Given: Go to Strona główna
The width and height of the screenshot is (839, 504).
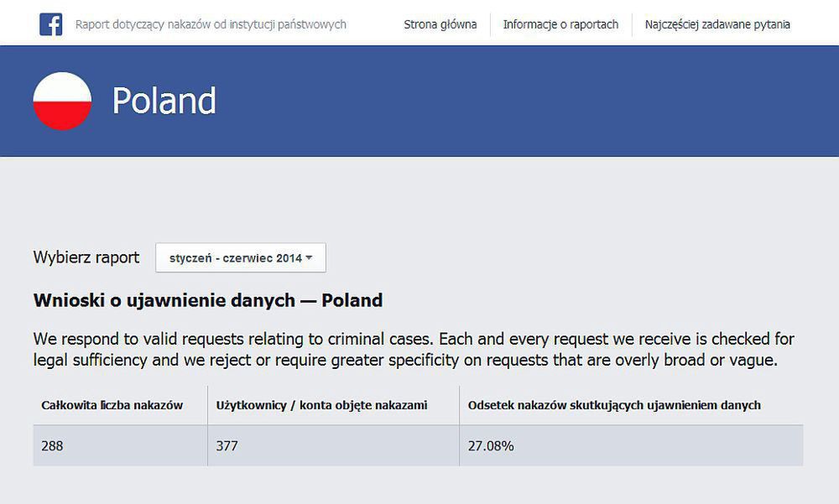Looking at the screenshot, I should (x=440, y=24).
